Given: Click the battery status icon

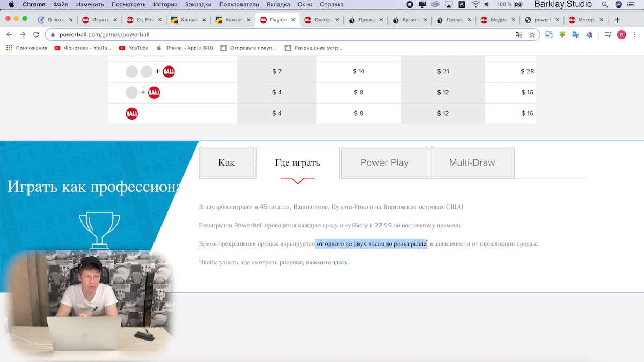Looking at the screenshot, I should pos(519,4).
